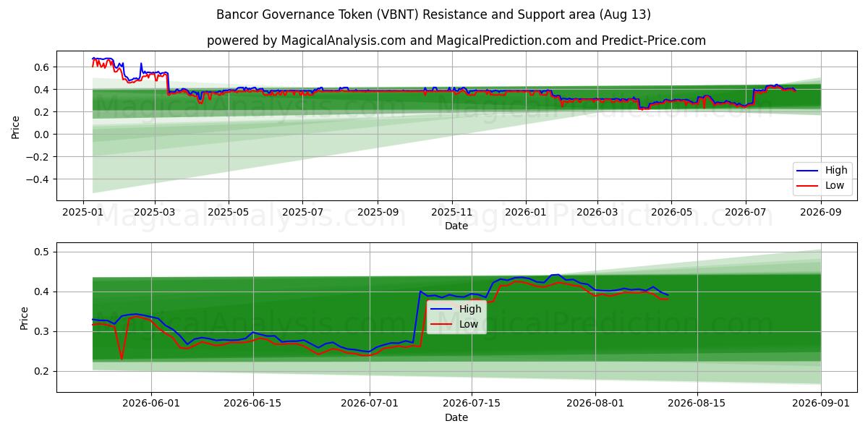Click the '-0.4' y-axis tick on top chart
868x434 pixels.
(38, 179)
